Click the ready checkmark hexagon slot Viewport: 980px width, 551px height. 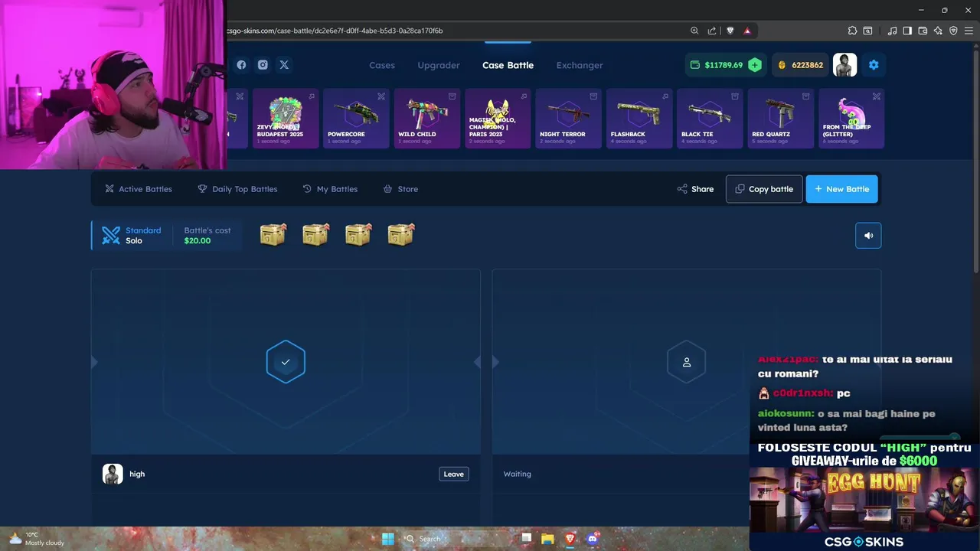click(x=286, y=362)
